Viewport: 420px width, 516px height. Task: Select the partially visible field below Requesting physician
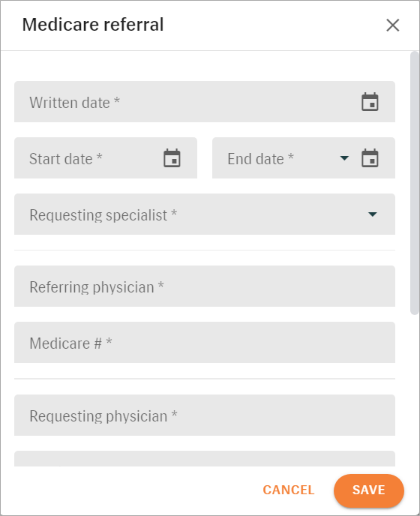(x=205, y=459)
